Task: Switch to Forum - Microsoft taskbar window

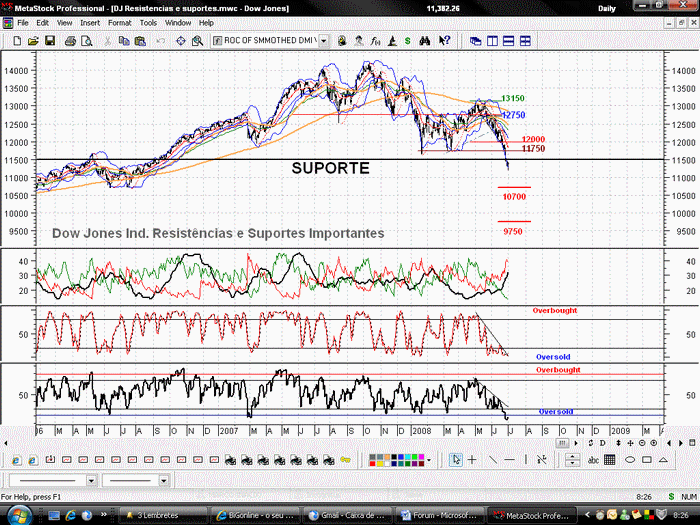Action: pos(441,515)
